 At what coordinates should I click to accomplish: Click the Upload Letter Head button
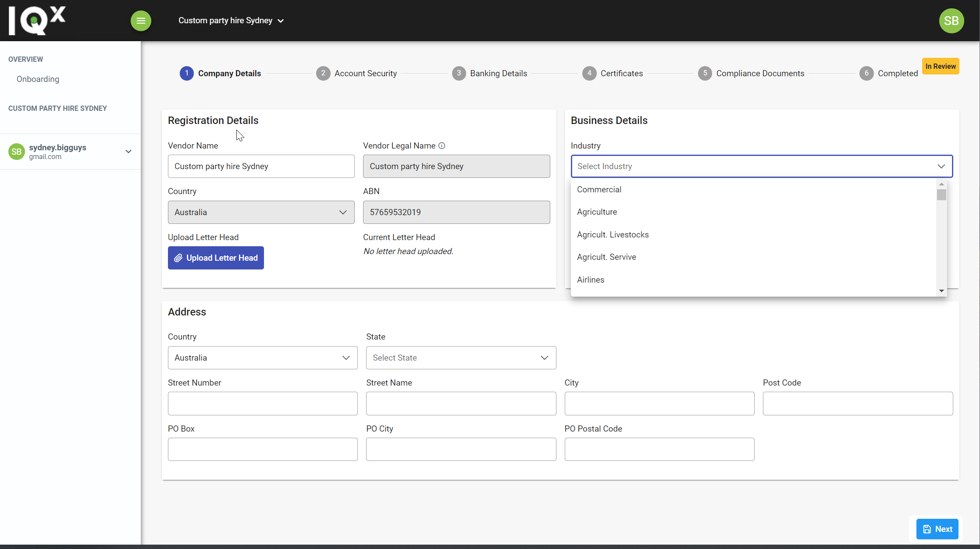[216, 258]
